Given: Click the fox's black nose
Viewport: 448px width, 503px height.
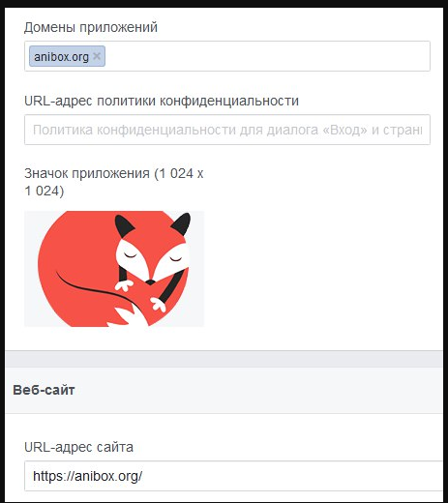Looking at the screenshot, I should click(150, 282).
